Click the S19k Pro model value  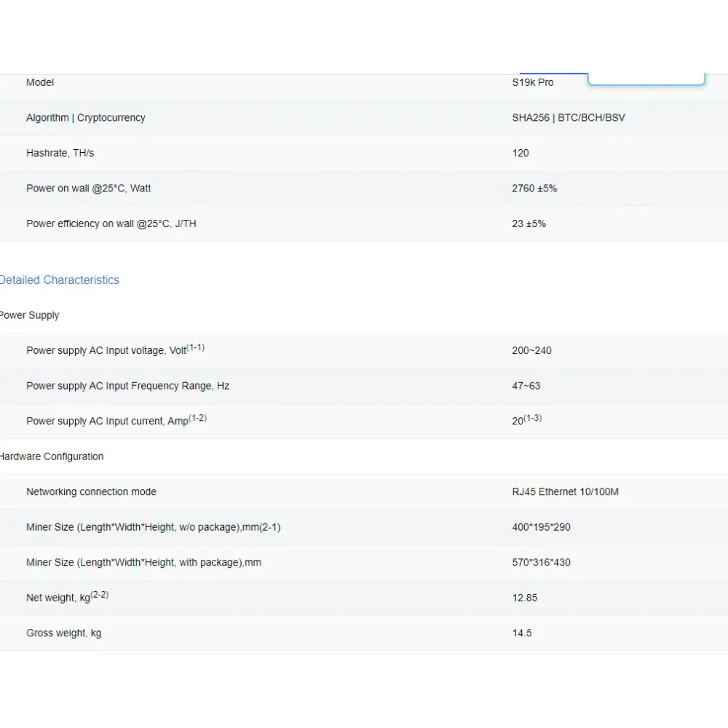pyautogui.click(x=532, y=82)
